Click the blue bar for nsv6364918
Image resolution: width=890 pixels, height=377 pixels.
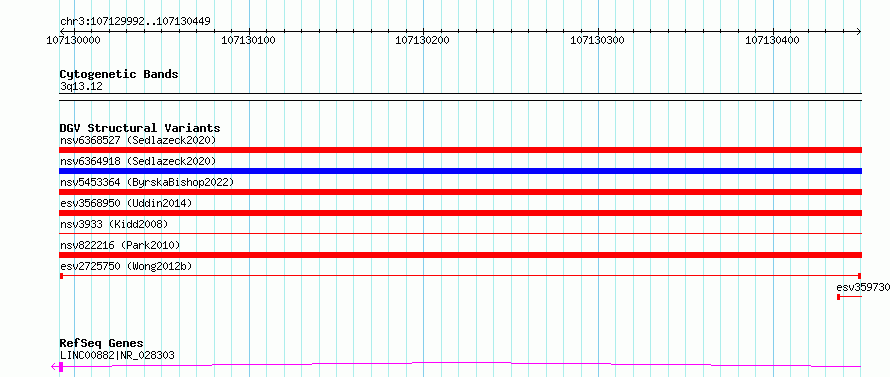tap(460, 171)
